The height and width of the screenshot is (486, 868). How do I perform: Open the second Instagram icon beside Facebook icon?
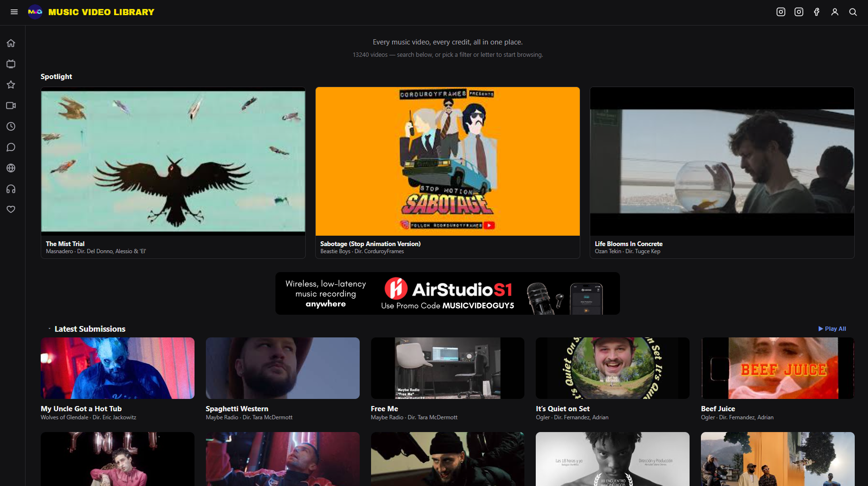[799, 12]
